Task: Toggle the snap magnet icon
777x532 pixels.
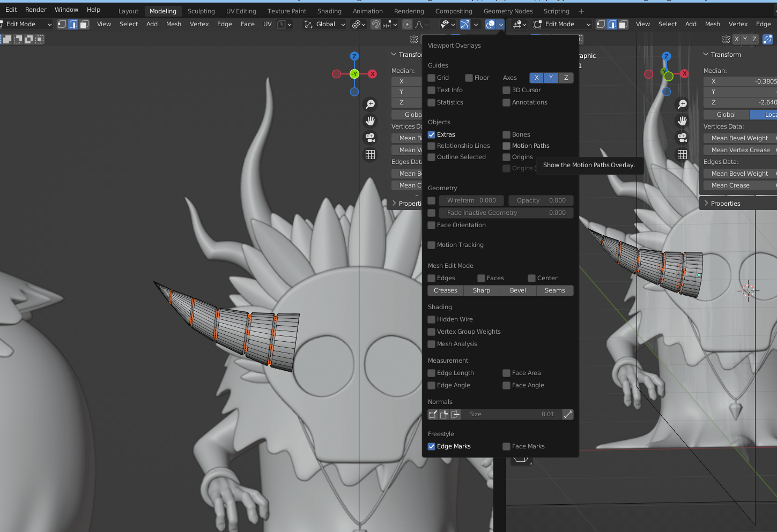Action: pyautogui.click(x=376, y=24)
